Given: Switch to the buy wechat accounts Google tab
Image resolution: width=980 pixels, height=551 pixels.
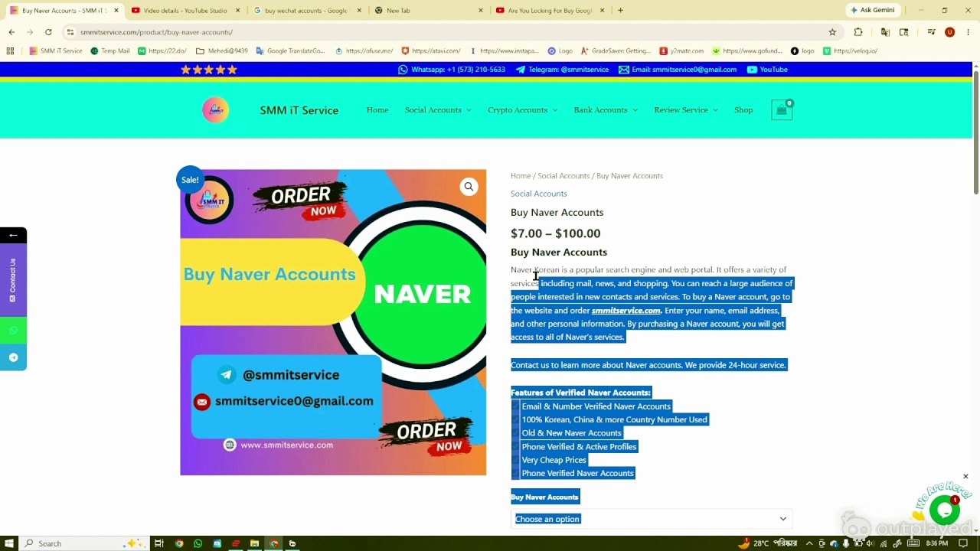Looking at the screenshot, I should click(x=306, y=11).
